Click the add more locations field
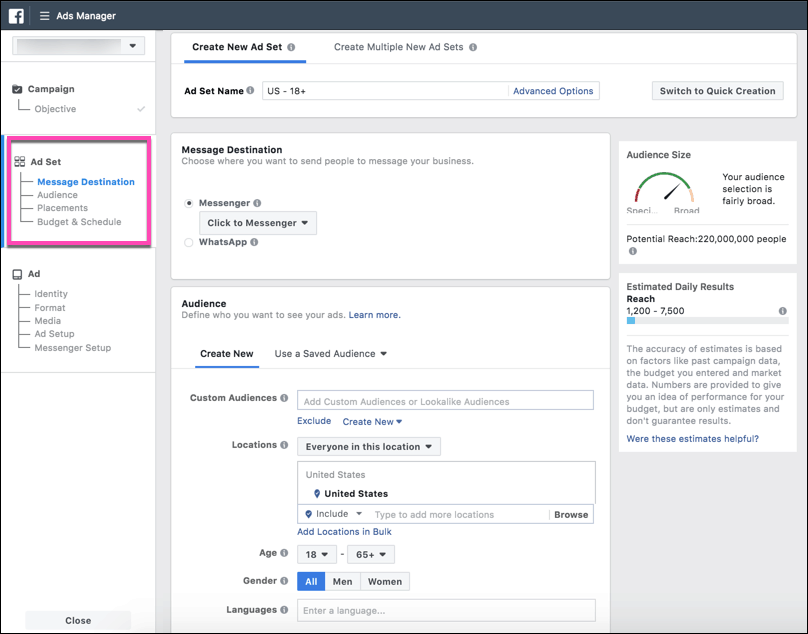 460,514
